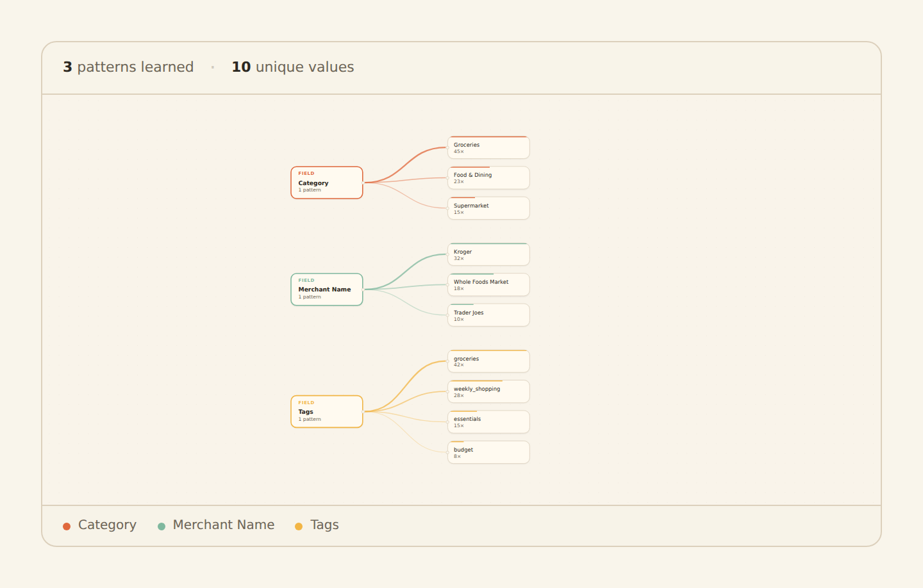This screenshot has height=588, width=923.
Task: Choose the Trader Joes value card
Action: (488, 315)
